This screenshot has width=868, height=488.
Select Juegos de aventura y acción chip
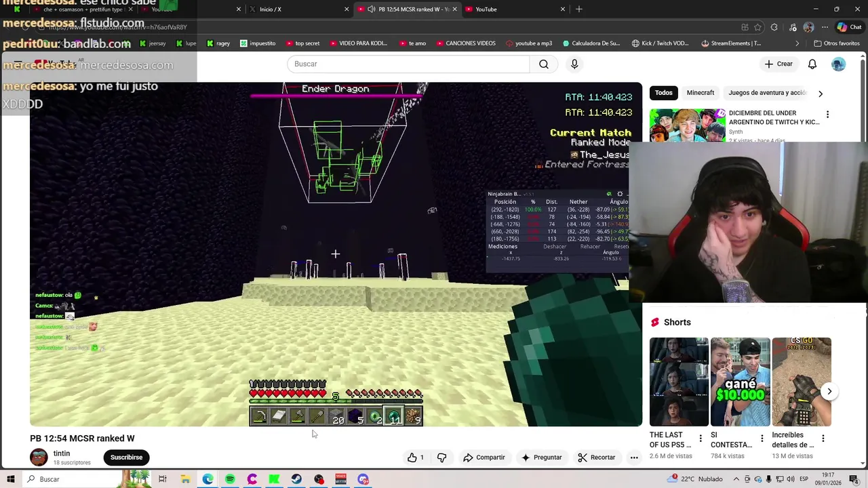pyautogui.click(x=767, y=93)
